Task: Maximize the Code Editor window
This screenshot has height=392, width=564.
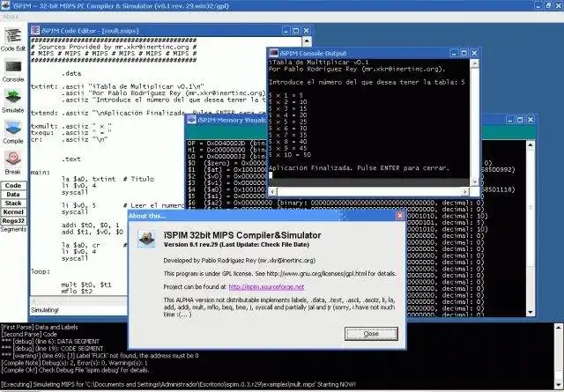Action: pos(296,31)
